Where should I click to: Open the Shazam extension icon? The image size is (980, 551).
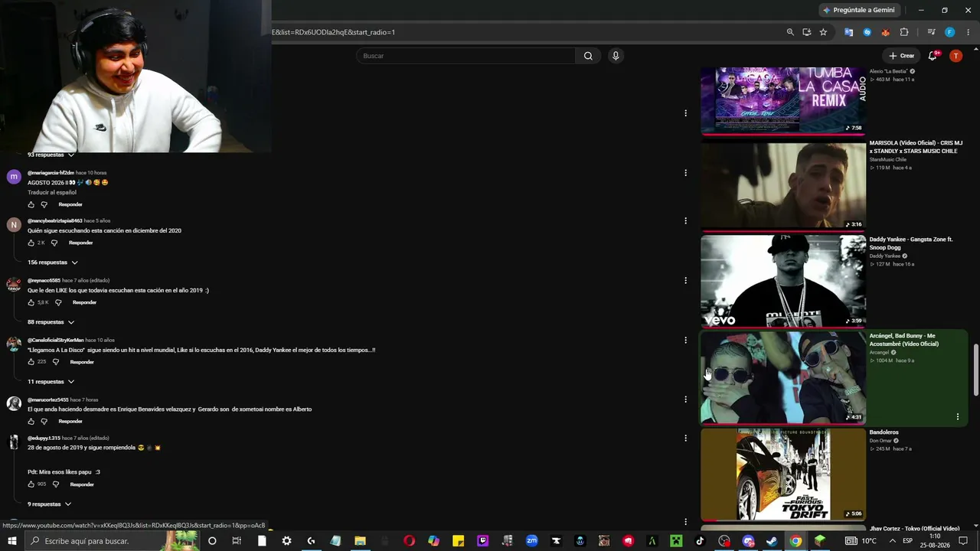tap(867, 32)
